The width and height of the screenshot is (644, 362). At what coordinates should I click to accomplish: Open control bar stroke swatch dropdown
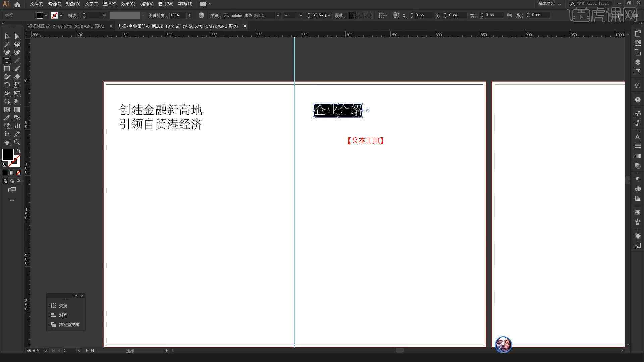point(61,15)
